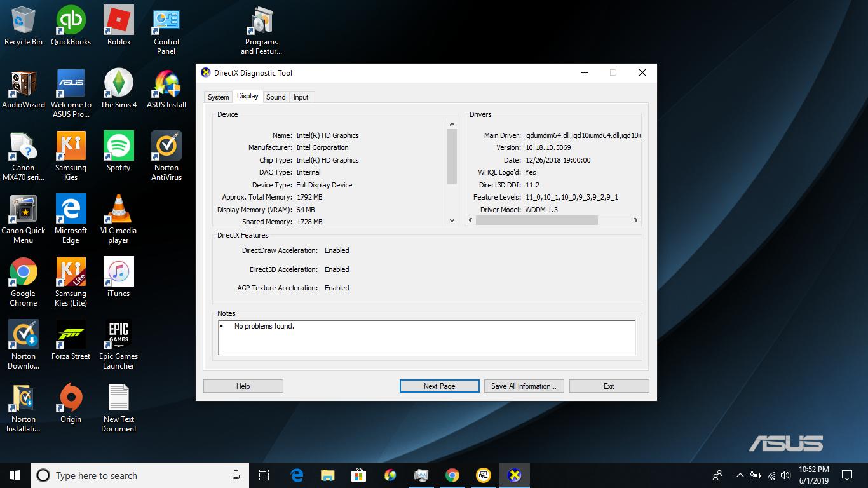
Task: Open Task View from the taskbar
Action: pyautogui.click(x=264, y=475)
